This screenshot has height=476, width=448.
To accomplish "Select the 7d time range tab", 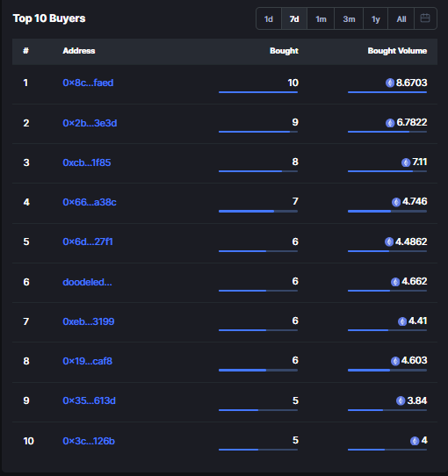I will pos(294,18).
